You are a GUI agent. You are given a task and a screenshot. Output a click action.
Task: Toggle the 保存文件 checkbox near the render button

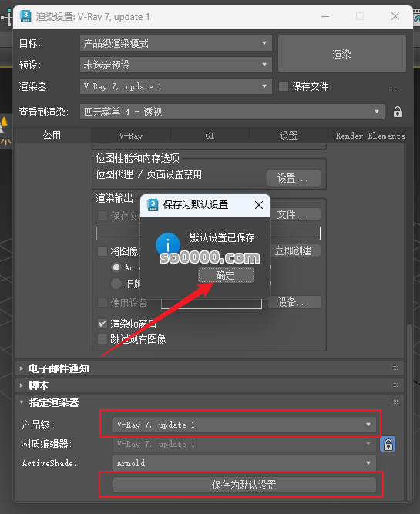click(284, 86)
